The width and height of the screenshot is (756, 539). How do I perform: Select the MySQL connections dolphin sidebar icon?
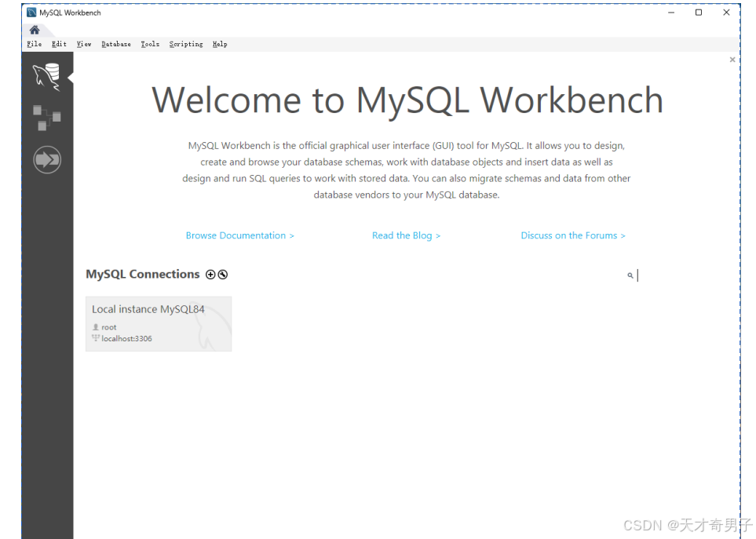click(47, 77)
